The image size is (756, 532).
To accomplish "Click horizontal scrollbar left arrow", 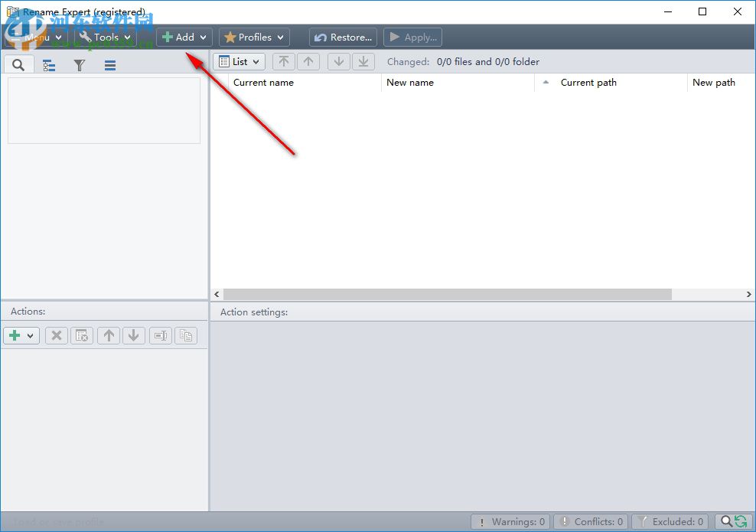I will click(x=217, y=294).
